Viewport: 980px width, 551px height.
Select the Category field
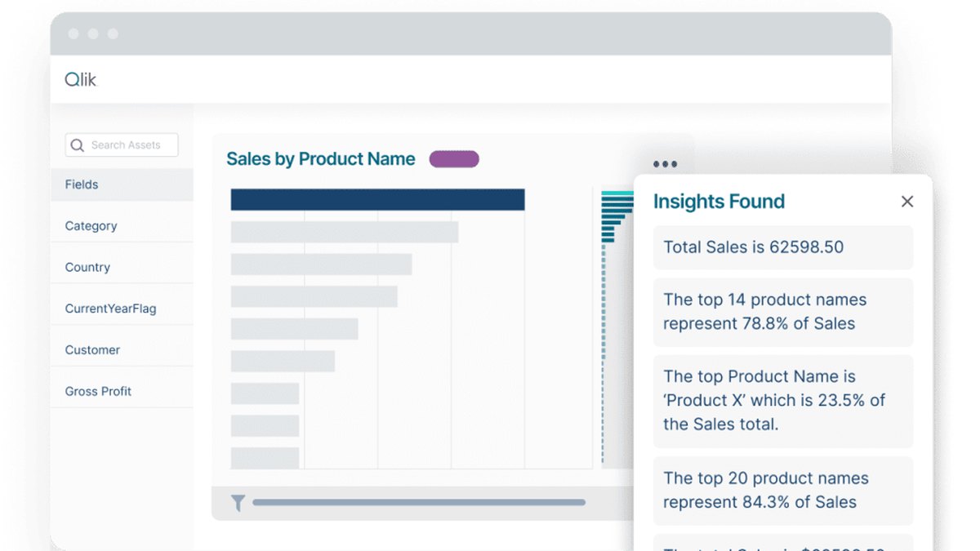(122, 226)
